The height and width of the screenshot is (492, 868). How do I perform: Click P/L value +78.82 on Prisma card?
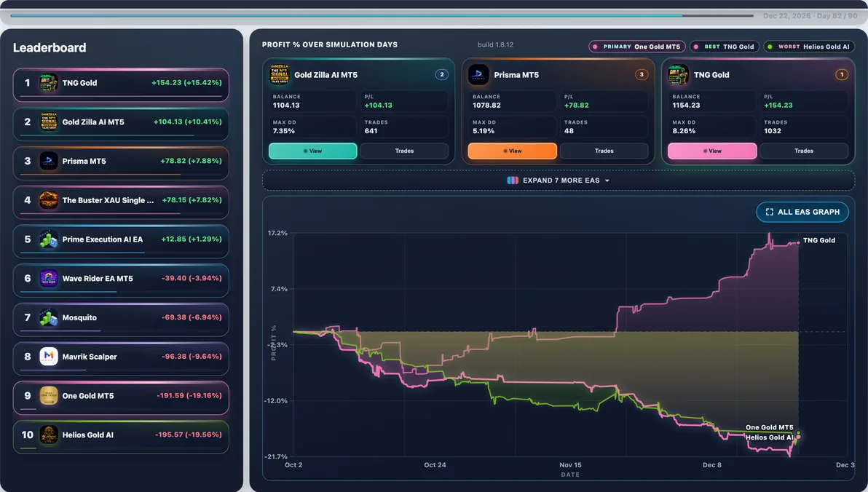[x=576, y=105]
